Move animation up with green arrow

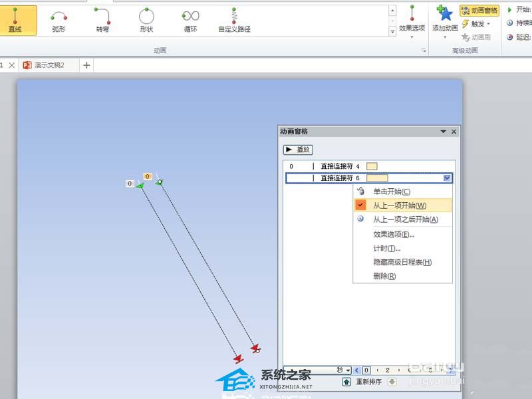click(346, 382)
